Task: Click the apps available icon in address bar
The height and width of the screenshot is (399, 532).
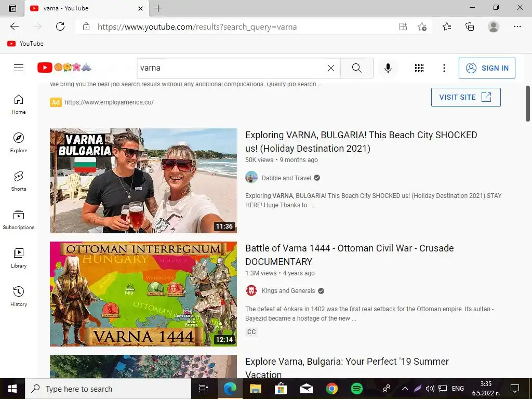Action: tap(403, 26)
